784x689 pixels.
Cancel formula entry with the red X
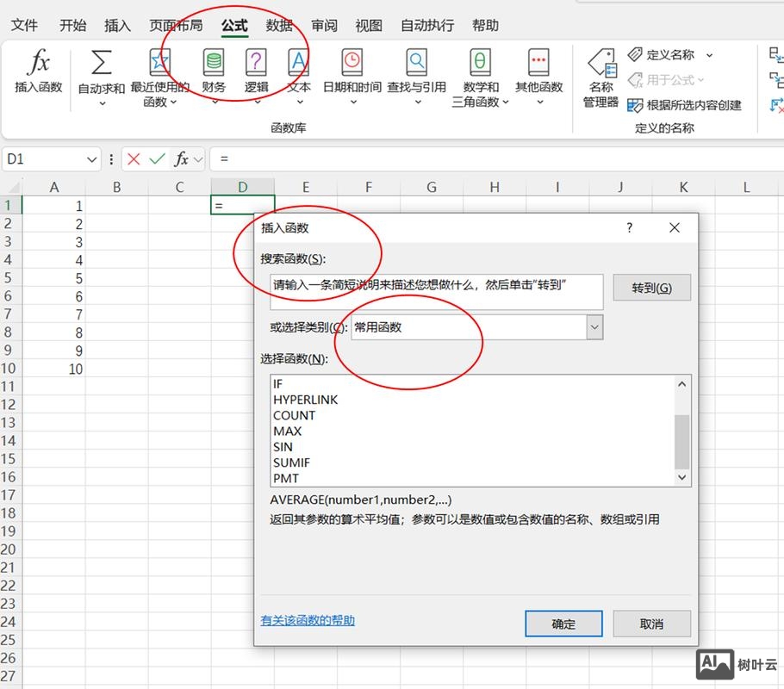coord(134,159)
